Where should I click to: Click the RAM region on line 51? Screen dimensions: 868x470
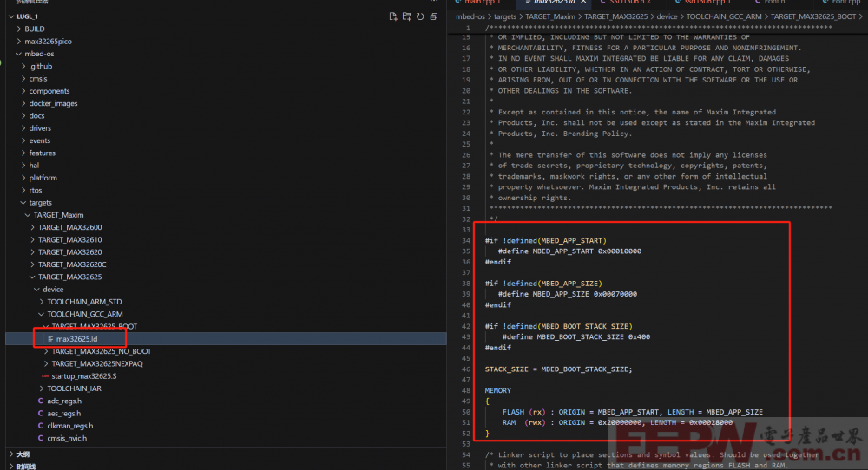tap(509, 422)
